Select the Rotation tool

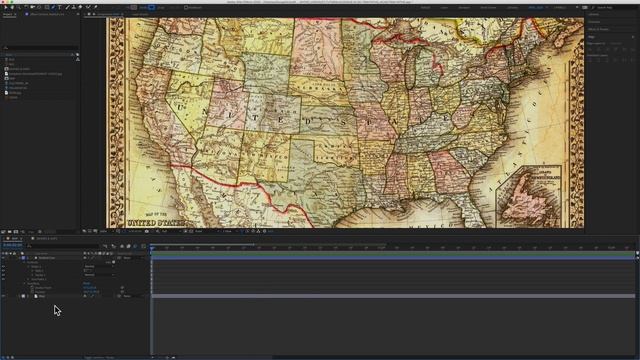pos(26,7)
